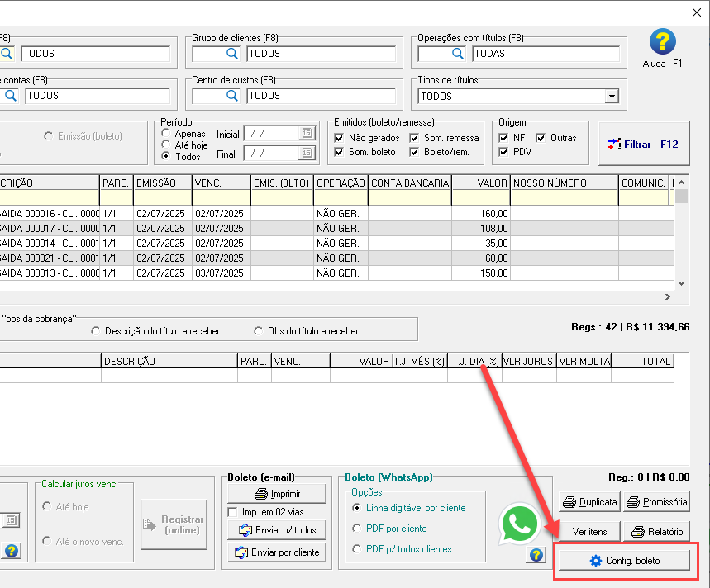Enable Imp. em 02 vias checkbox
Viewport: 710px width, 588px height.
coord(233,512)
